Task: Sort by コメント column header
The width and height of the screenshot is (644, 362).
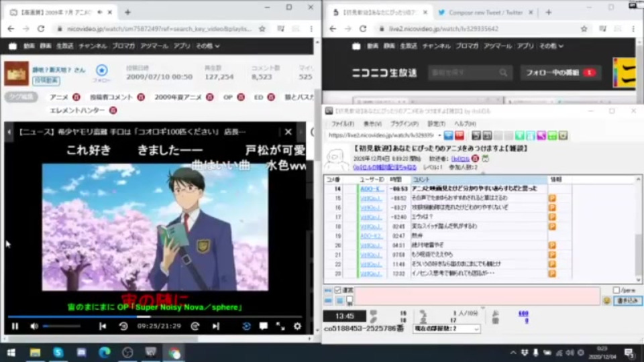Action: click(479, 180)
